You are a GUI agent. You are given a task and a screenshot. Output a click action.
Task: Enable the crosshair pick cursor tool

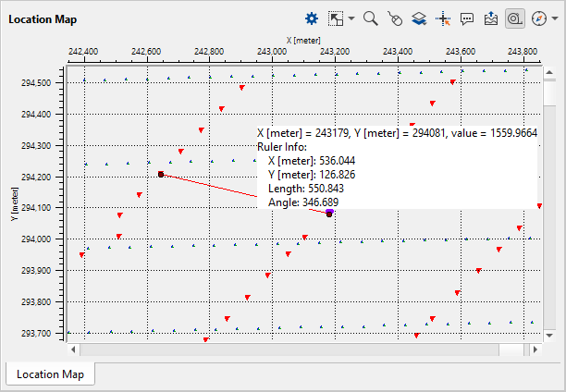point(442,18)
